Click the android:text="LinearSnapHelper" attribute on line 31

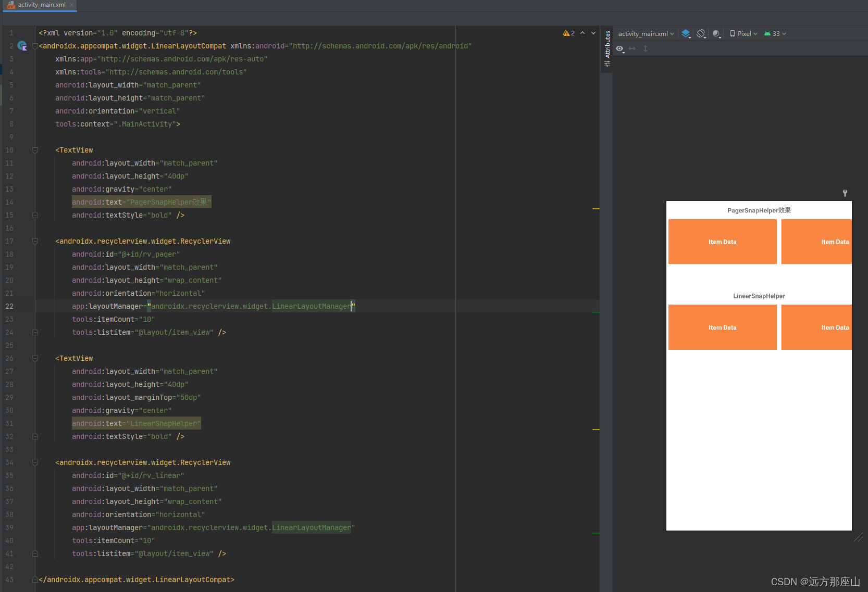(137, 423)
